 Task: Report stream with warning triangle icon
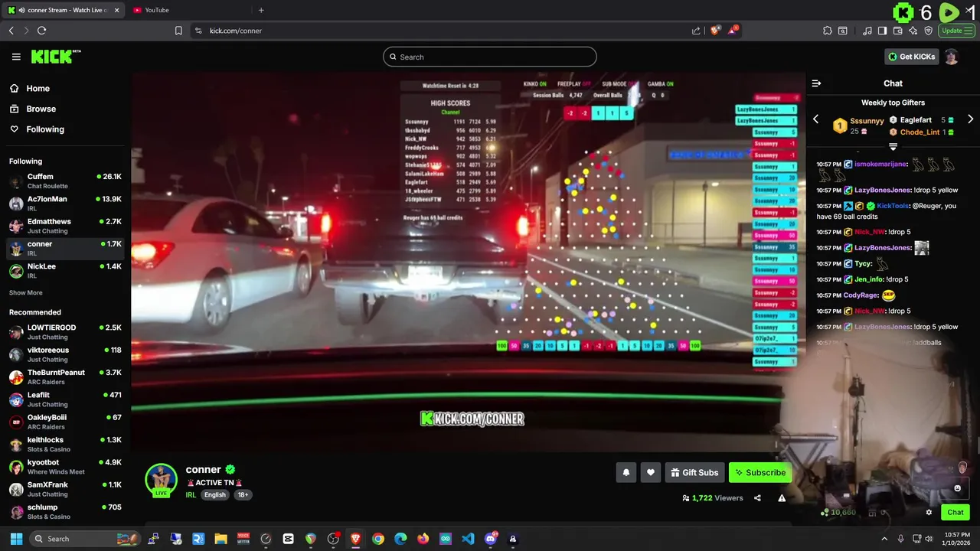point(782,498)
